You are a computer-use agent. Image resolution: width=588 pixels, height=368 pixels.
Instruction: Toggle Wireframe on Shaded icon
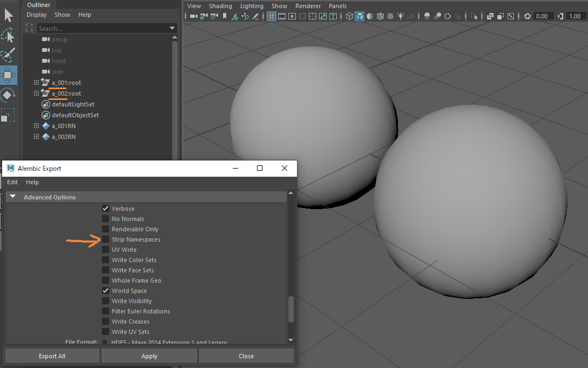tap(380, 16)
